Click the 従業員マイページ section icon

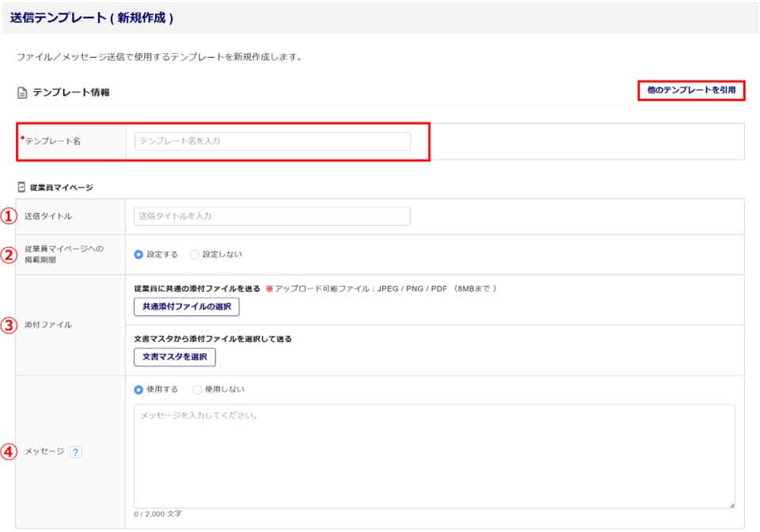coord(21,188)
